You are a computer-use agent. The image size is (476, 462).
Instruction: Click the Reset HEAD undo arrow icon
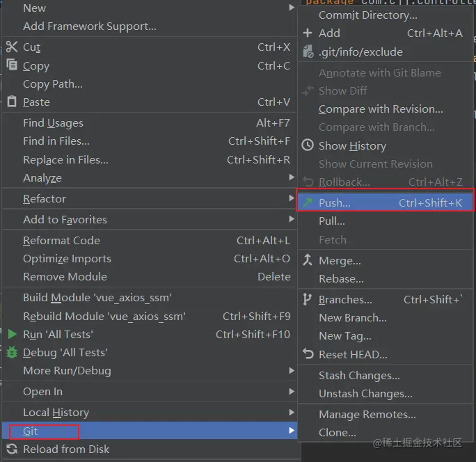pos(308,354)
